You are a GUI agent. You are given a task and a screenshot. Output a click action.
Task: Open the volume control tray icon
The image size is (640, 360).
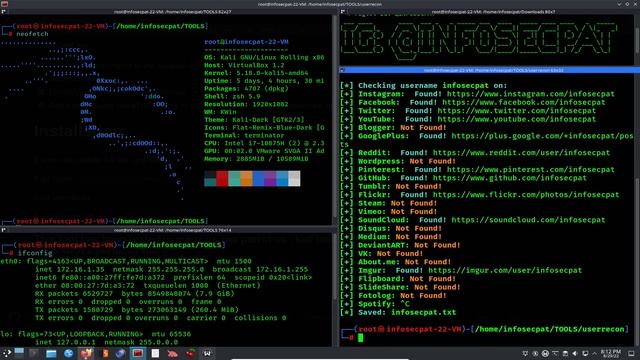(575, 353)
